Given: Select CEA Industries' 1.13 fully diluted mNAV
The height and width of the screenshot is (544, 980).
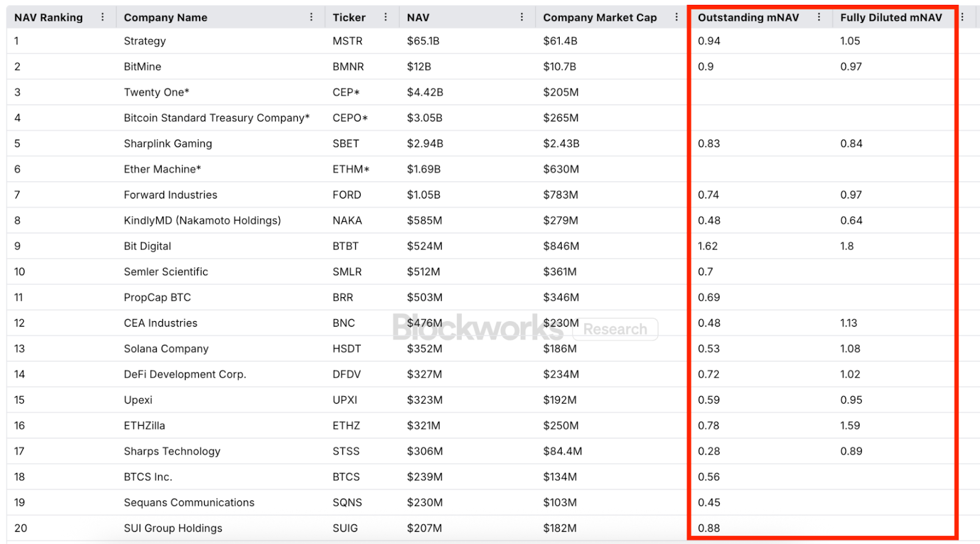Looking at the screenshot, I should tap(849, 323).
